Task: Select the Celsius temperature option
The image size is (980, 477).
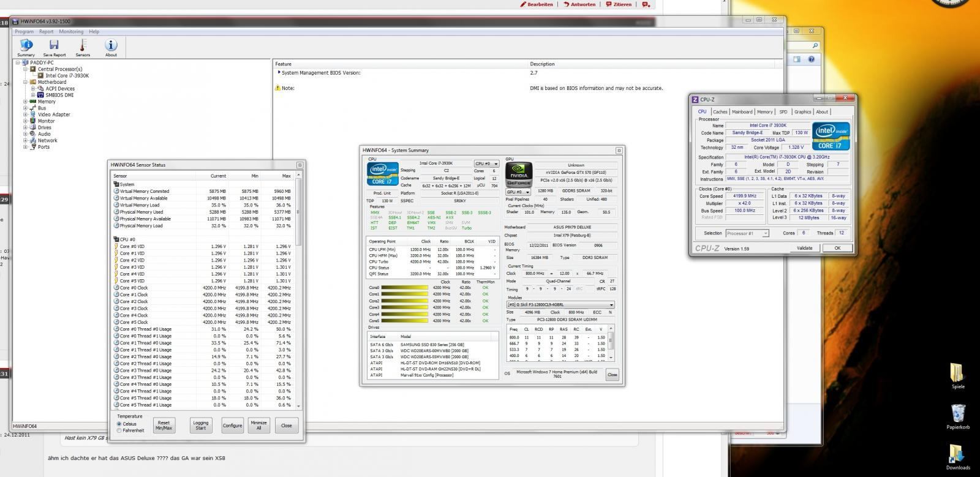Action: [119, 424]
